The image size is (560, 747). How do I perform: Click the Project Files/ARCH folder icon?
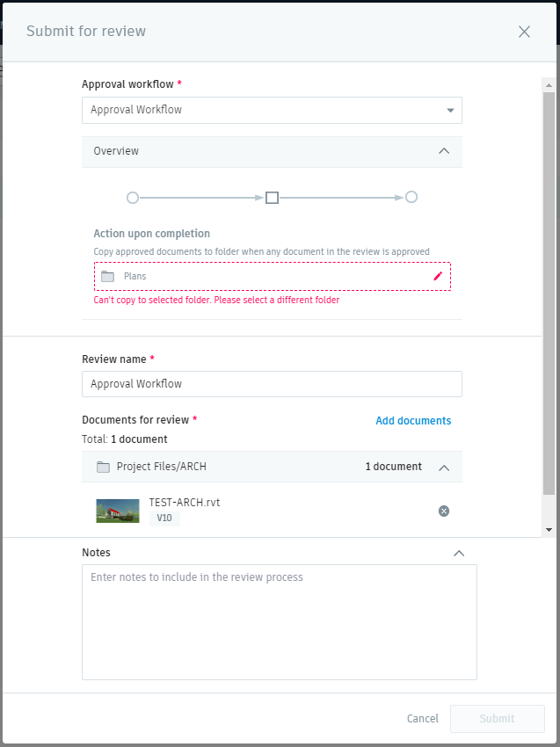tap(103, 467)
